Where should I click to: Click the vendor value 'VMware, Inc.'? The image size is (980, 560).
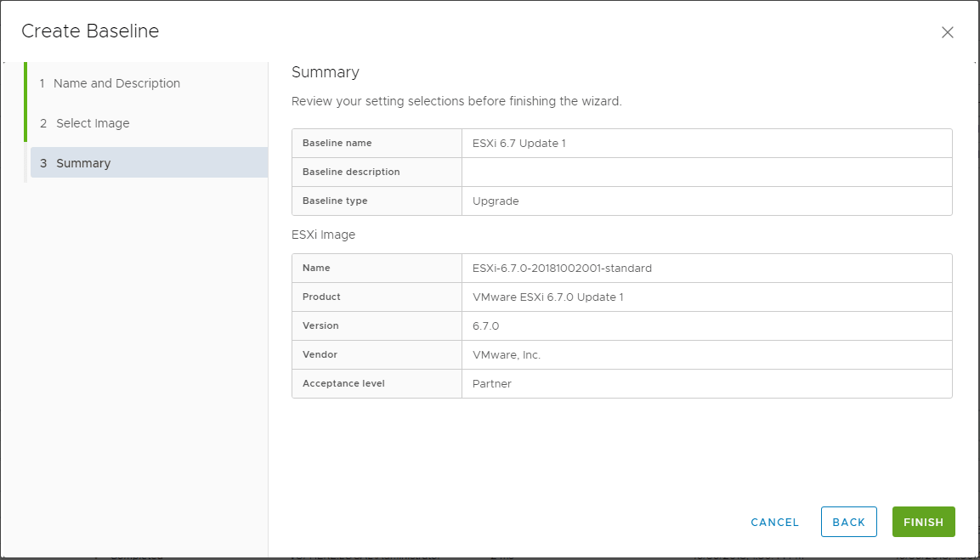point(507,355)
